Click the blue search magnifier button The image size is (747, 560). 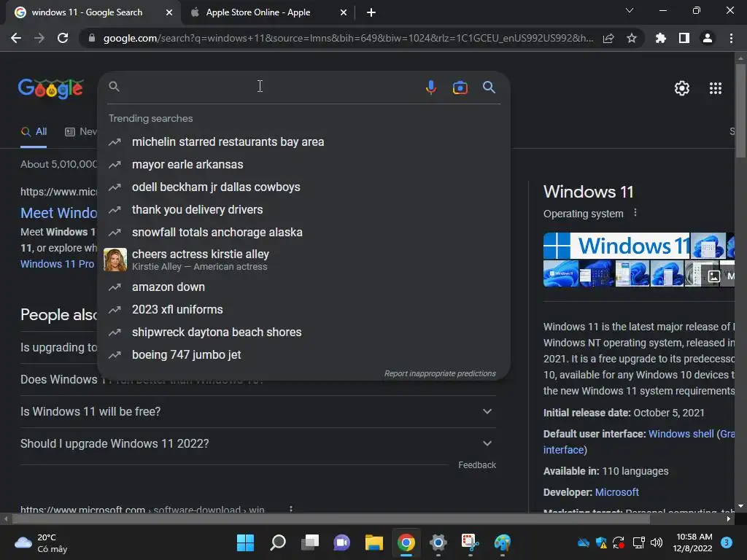(x=489, y=87)
